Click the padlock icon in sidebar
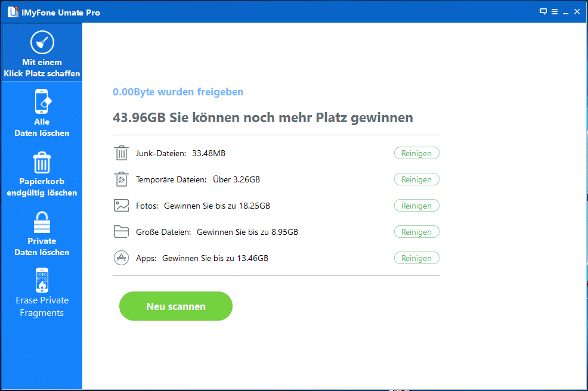 (42, 222)
